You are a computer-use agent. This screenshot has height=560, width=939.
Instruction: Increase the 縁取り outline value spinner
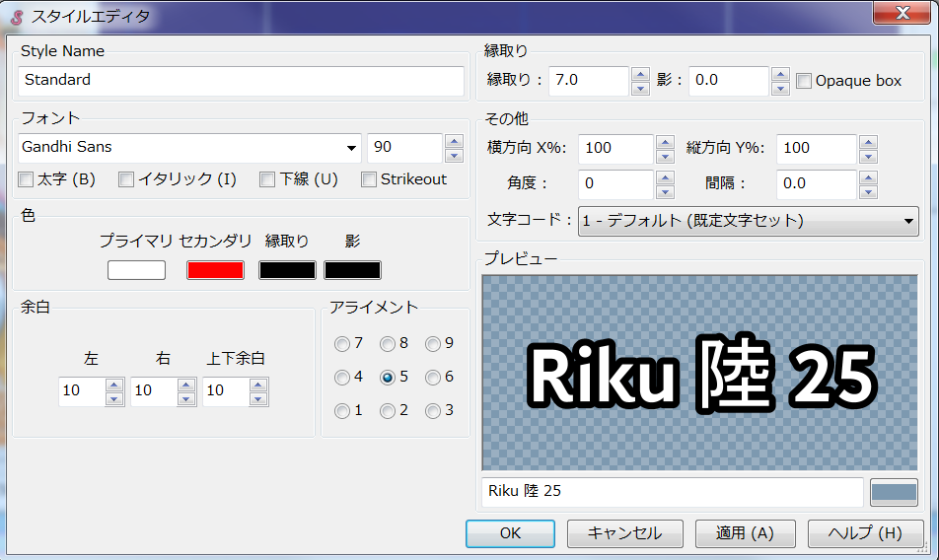pos(641,74)
